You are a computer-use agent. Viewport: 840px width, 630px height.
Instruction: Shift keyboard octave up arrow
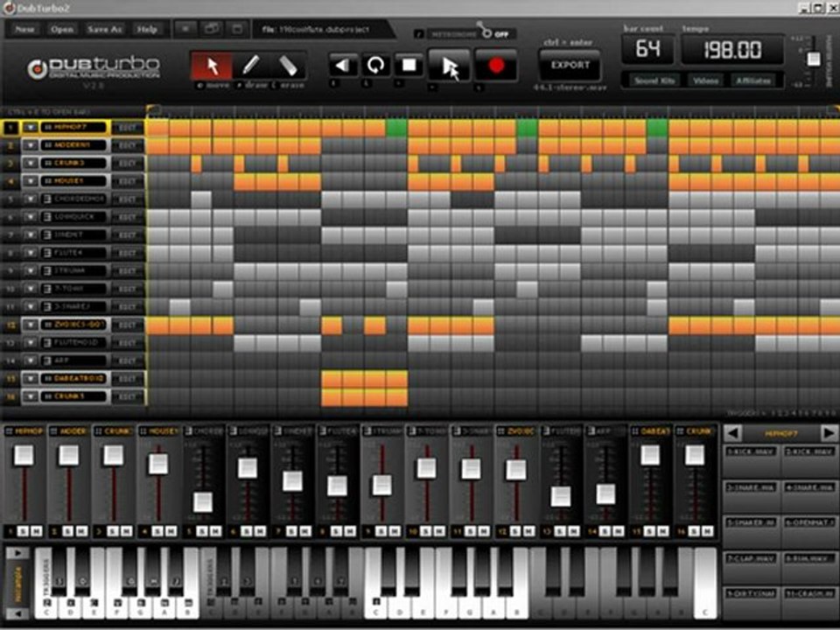[x=17, y=552]
